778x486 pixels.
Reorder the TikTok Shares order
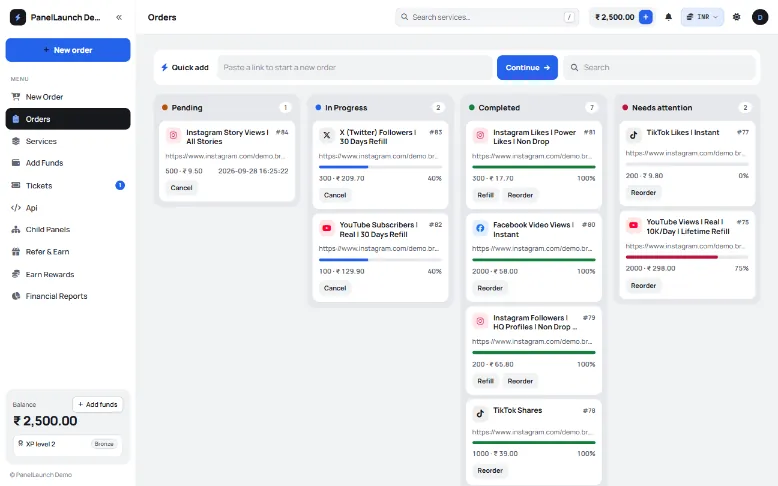490,471
